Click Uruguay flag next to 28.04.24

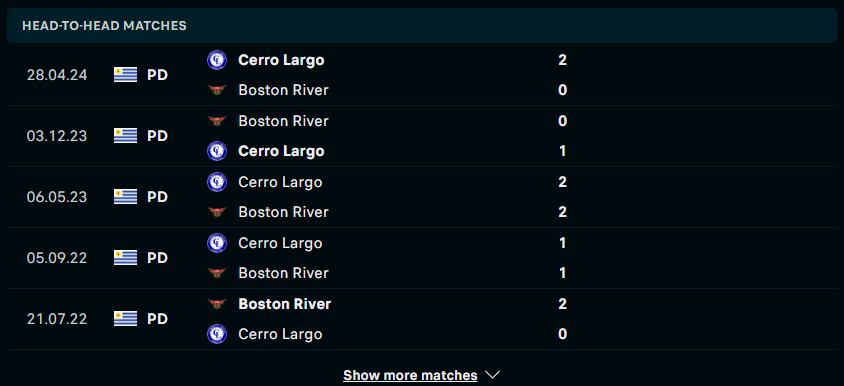(125, 75)
